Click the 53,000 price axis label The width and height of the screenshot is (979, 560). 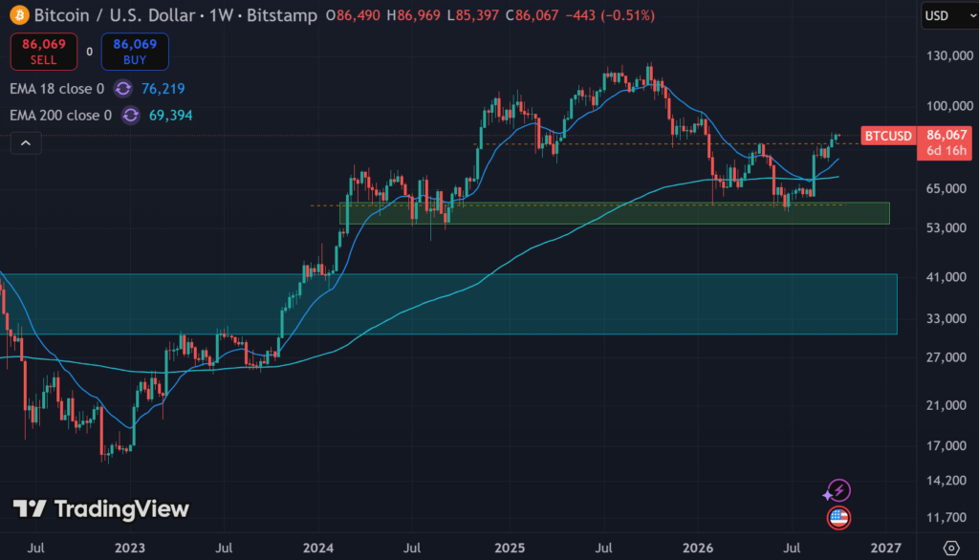point(946,227)
